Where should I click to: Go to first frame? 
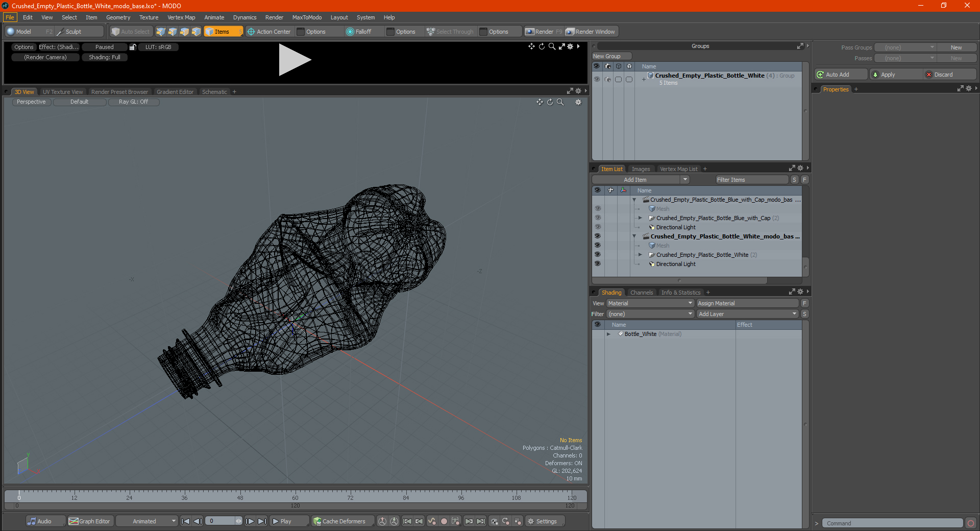[186, 521]
